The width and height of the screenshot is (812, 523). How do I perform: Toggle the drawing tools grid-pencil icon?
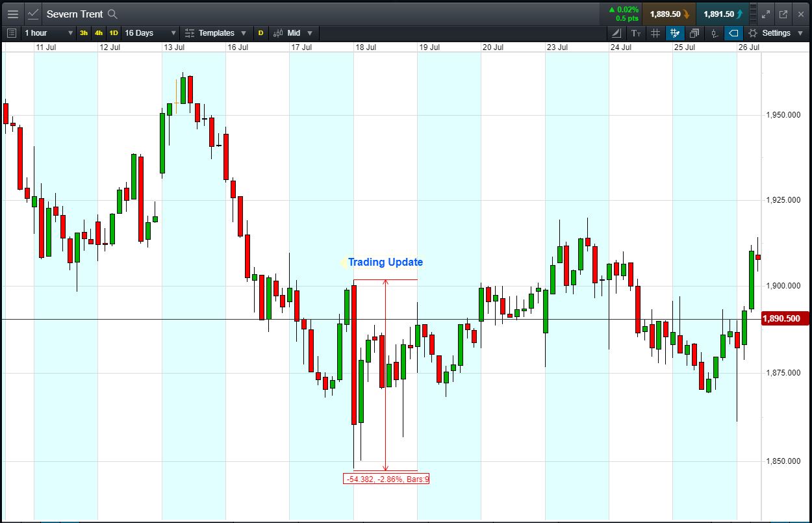tap(675, 33)
